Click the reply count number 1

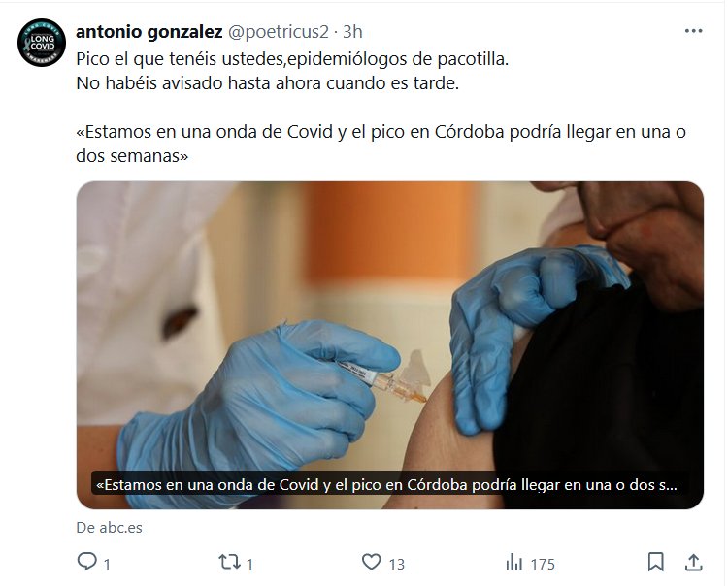click(107, 565)
